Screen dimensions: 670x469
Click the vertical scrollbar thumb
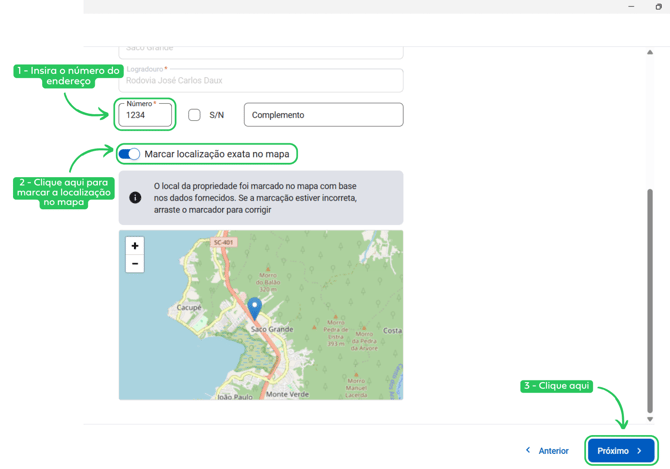[650, 301]
